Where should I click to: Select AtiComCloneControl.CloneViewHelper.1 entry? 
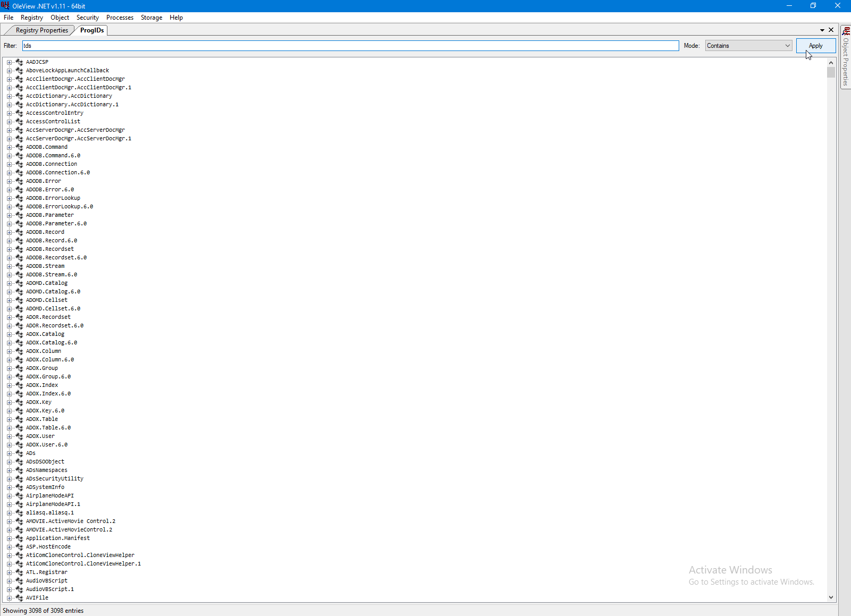[84, 564]
